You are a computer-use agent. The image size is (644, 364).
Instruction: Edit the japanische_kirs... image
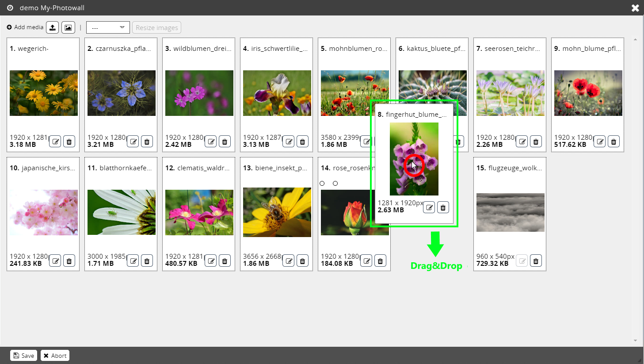[55, 261]
